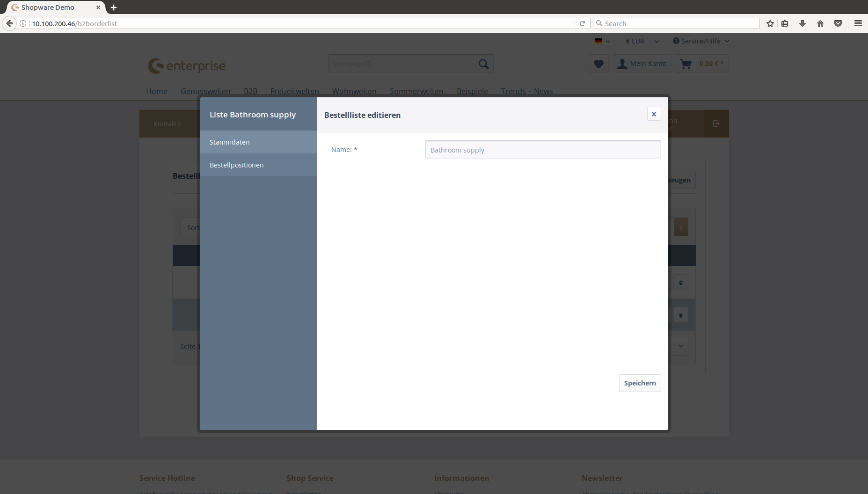Screen dimensions: 868x494
Task: Open the browser hamburger menu
Action: click(858, 23)
